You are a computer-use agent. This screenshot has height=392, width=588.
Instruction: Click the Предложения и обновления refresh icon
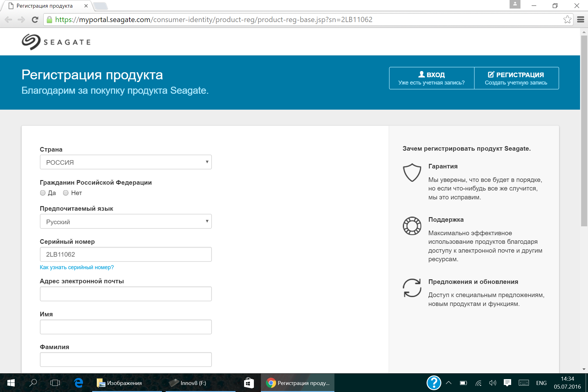coord(412,288)
